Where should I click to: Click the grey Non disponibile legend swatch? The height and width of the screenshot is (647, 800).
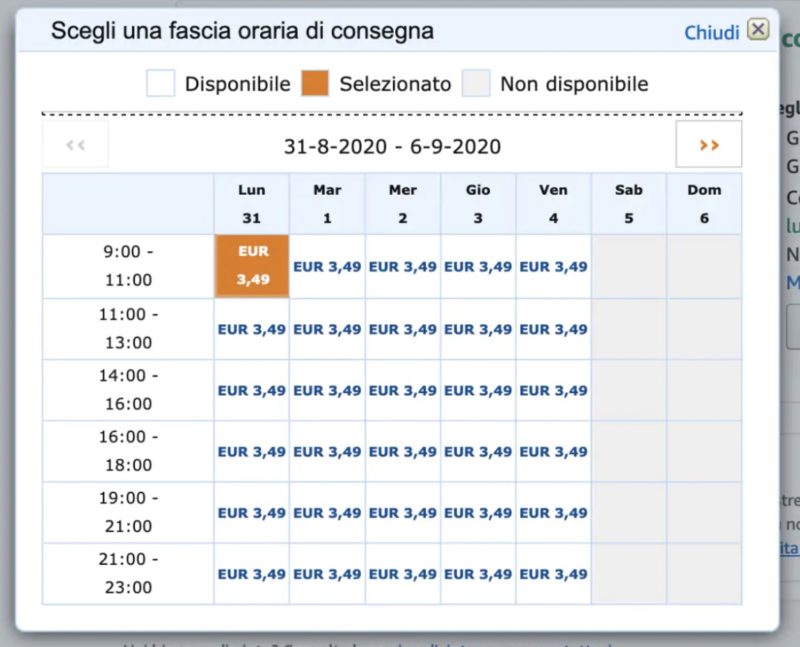coord(476,83)
